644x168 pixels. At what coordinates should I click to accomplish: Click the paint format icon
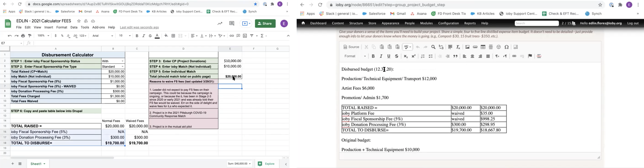coord(30,36)
